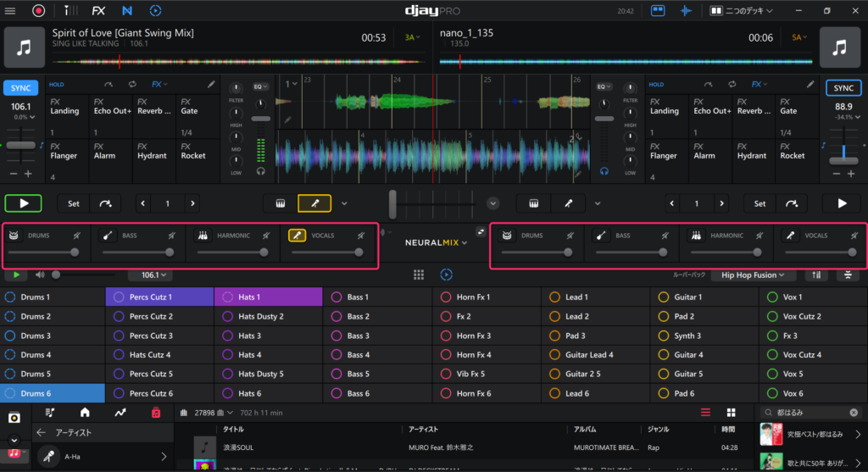Click the left deck harmonic stem icon

click(x=203, y=235)
